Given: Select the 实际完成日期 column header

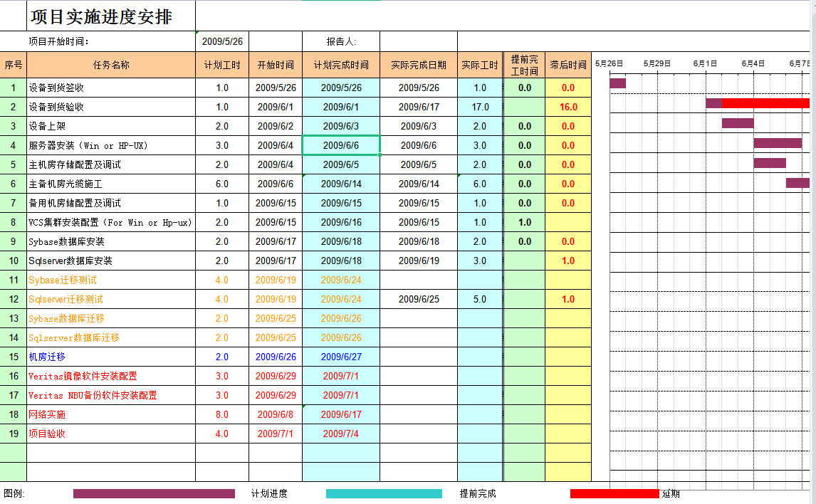Looking at the screenshot, I should pyautogui.click(x=419, y=65).
